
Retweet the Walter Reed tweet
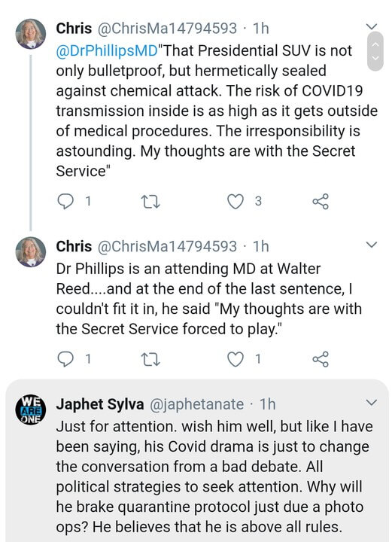(151, 360)
